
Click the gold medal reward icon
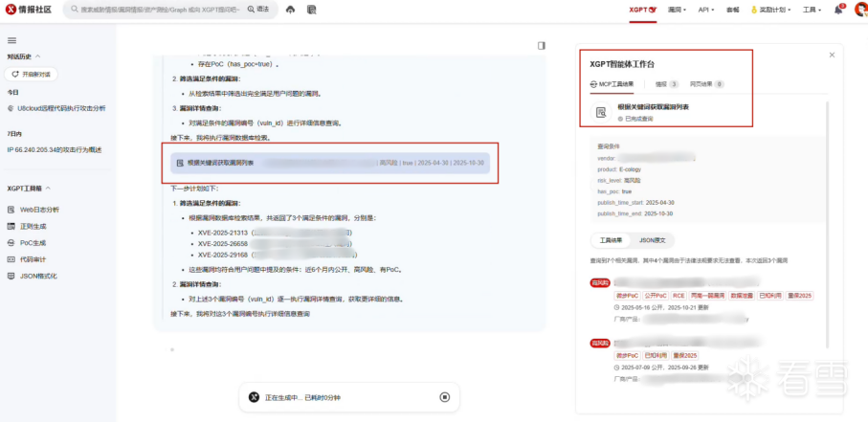pos(754,10)
